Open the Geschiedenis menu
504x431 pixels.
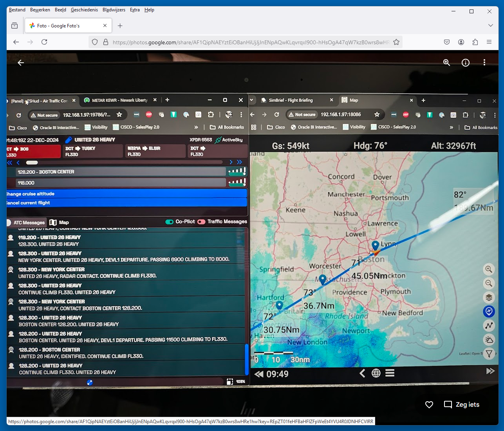[x=84, y=10]
